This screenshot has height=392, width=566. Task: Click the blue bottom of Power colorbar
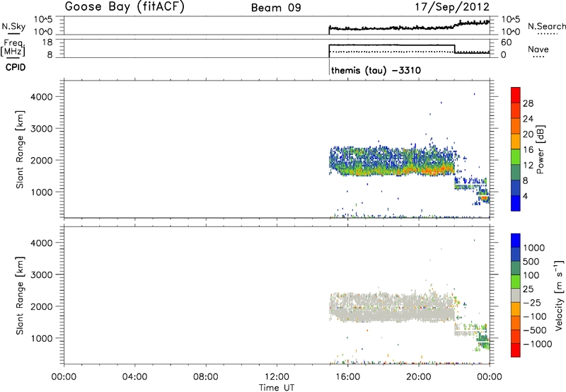[516, 203]
